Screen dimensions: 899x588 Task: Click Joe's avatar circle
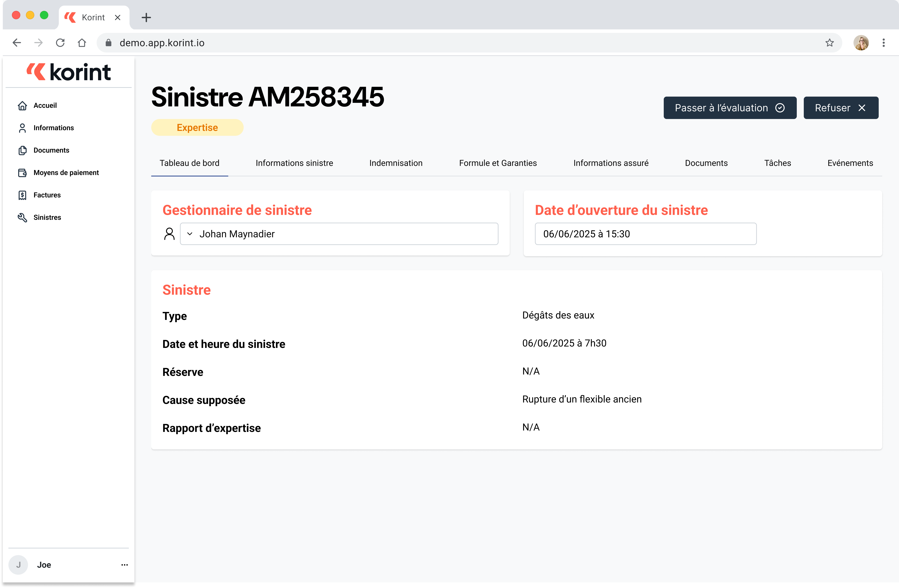18,565
